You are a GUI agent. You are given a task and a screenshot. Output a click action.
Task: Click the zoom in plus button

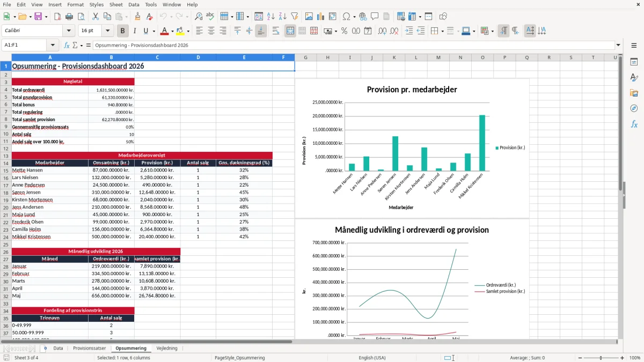(623, 358)
